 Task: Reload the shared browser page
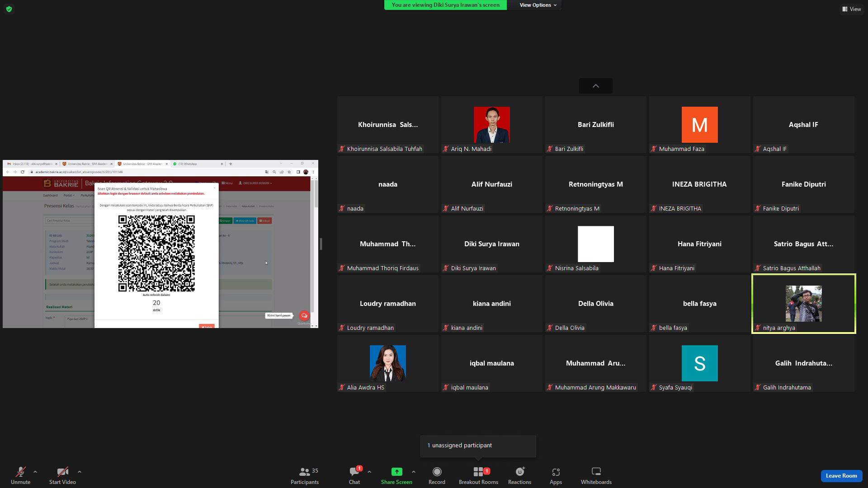[x=23, y=172]
